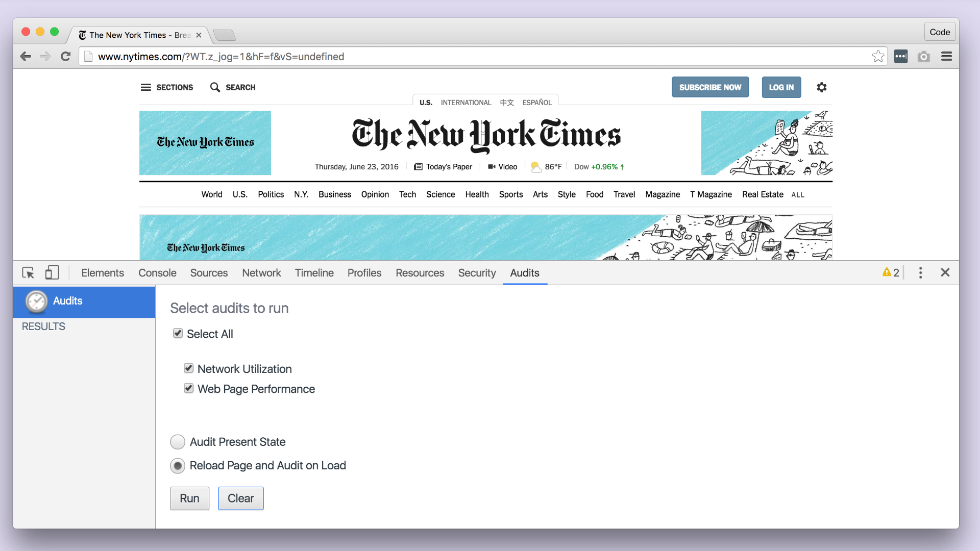Toggle Network Utilization checkbox
Image resolution: width=980 pixels, height=551 pixels.
pyautogui.click(x=188, y=368)
